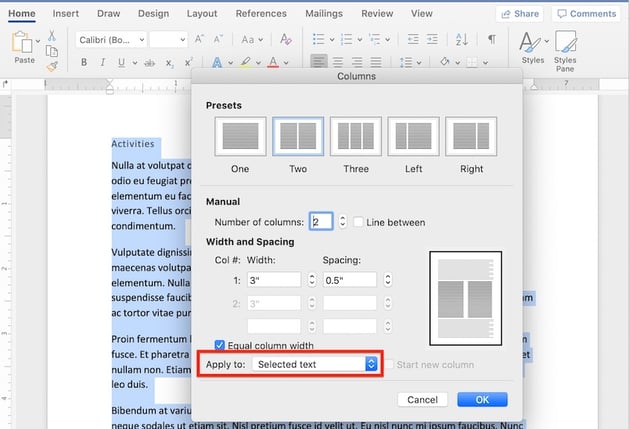Apply underline formatting
630x429 pixels.
pos(121,62)
